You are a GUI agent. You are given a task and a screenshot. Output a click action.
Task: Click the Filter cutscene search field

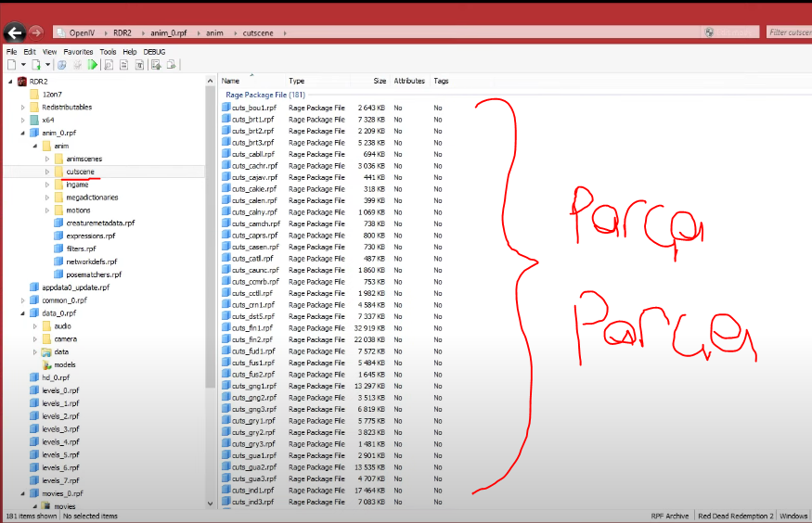tap(790, 32)
